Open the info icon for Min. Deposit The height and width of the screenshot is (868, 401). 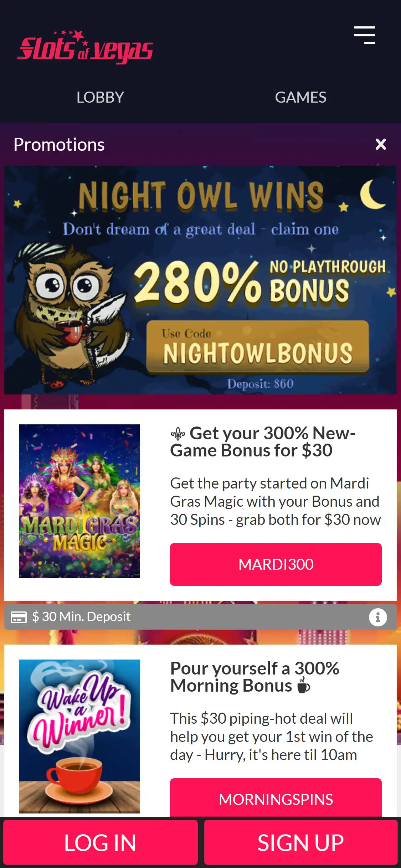378,617
